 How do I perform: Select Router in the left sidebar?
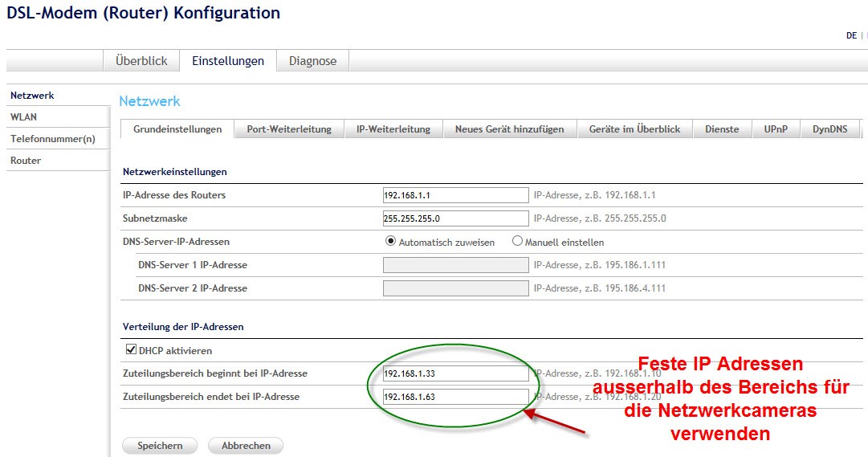click(26, 161)
